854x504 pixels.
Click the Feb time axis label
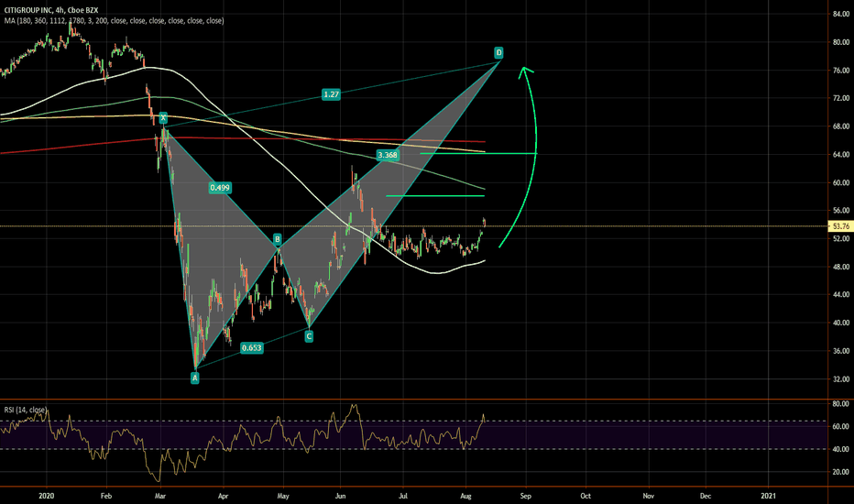[106, 496]
